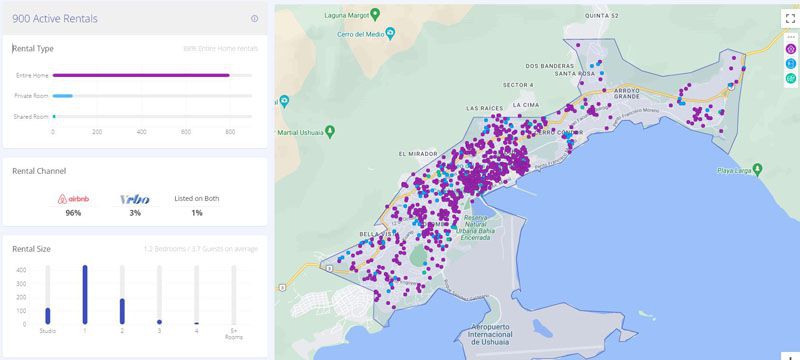Click the Studio rental size bar
Viewport: 800px width, 360px height.
[47, 316]
